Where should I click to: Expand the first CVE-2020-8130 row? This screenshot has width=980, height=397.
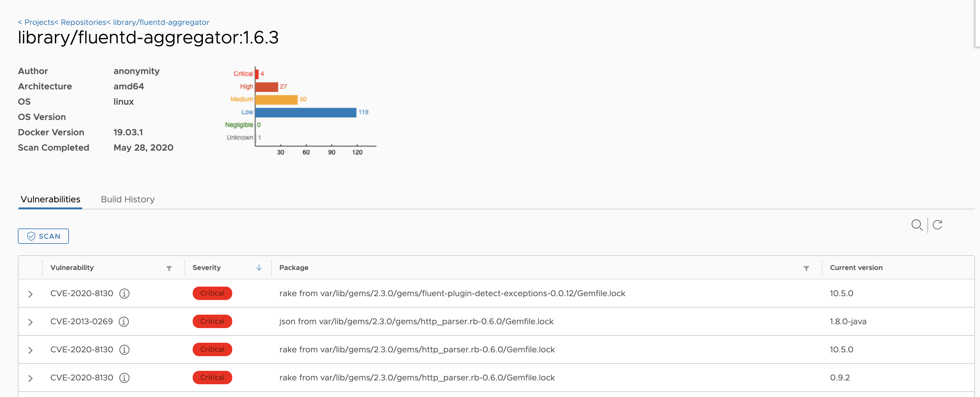click(x=30, y=294)
